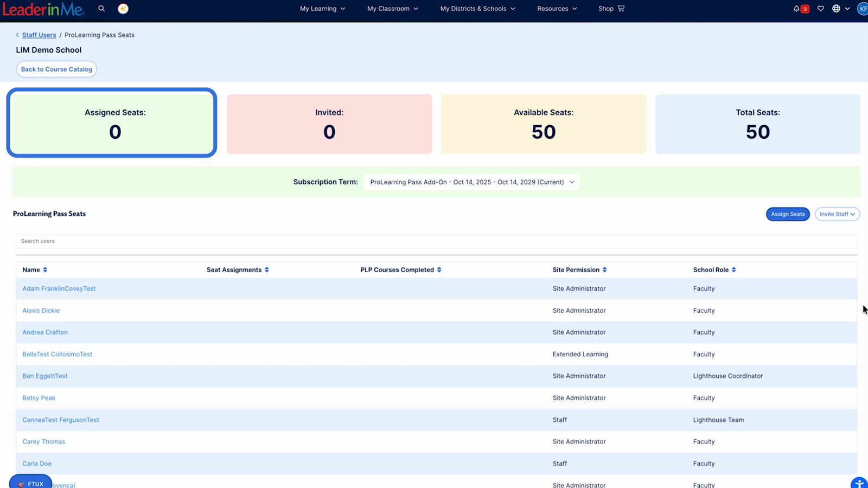This screenshot has width=868, height=488.
Task: Click 'LIM Demo School' heading
Action: (x=48, y=50)
